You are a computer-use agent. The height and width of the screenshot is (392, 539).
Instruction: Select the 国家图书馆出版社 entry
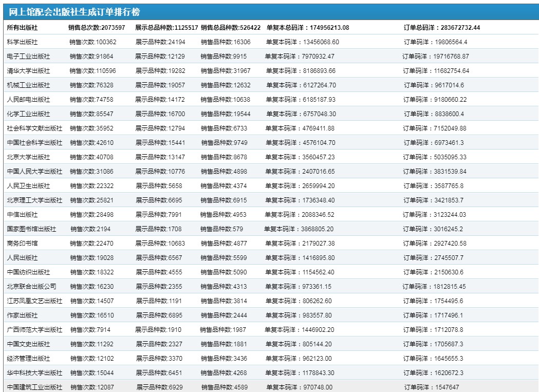[x=31, y=229]
